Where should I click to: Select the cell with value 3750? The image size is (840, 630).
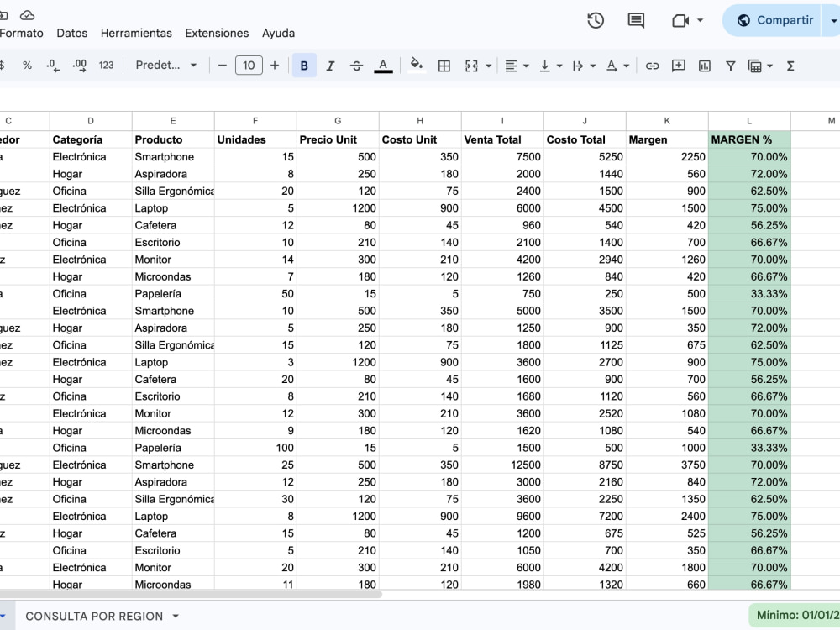pyautogui.click(x=667, y=465)
